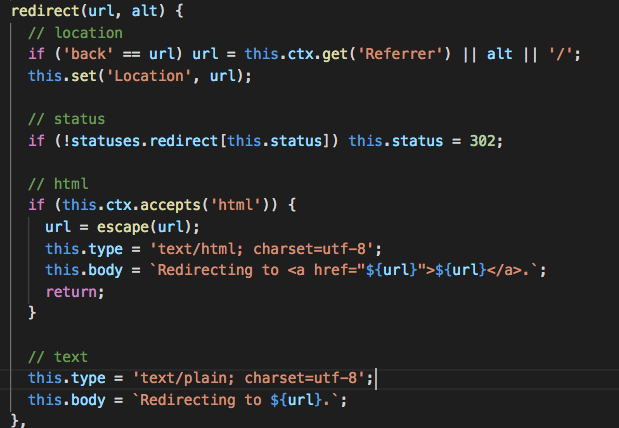The width and height of the screenshot is (619, 428).
Task: Click 'statuses' in the status check line
Action: pos(106,141)
